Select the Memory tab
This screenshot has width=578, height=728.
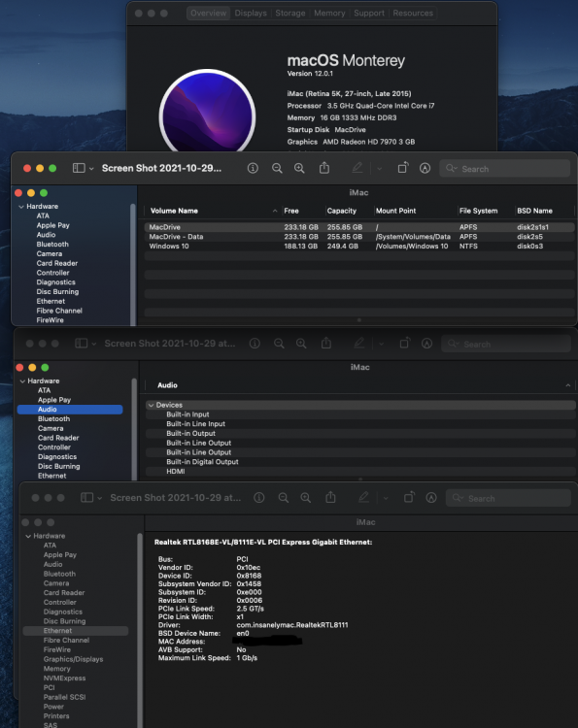pyautogui.click(x=329, y=13)
